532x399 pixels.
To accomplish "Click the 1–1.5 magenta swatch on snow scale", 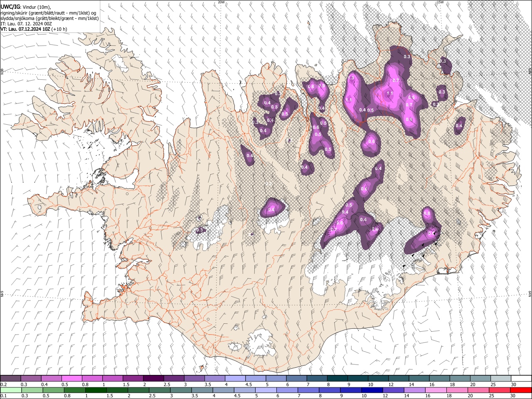I will click(x=113, y=379).
